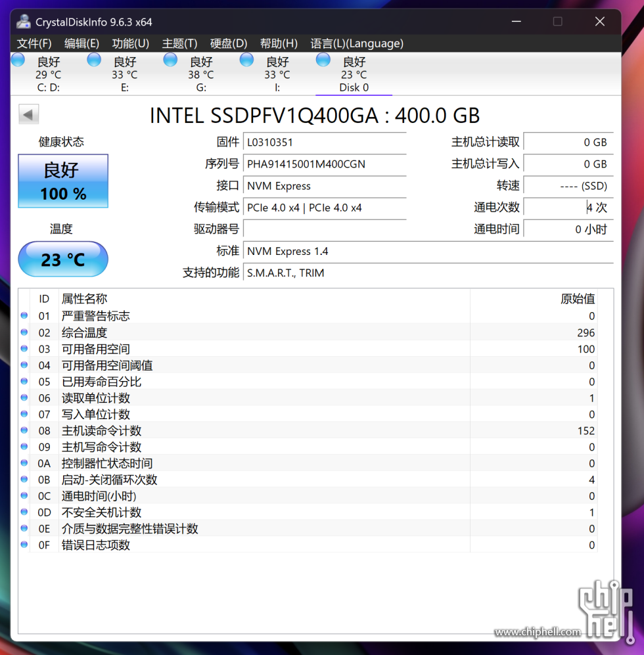
Task: Click the transfer mode field PCIe 4.0 x4
Action: pos(325,208)
